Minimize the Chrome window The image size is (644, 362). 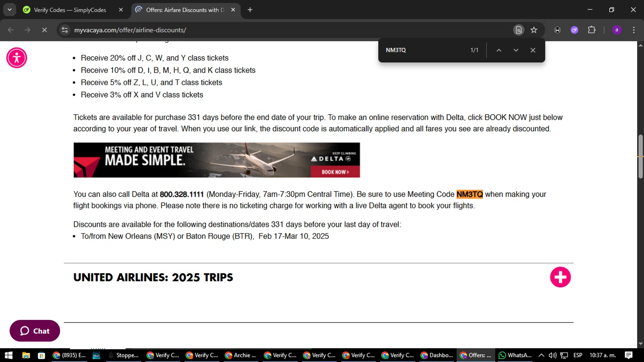(x=590, y=10)
